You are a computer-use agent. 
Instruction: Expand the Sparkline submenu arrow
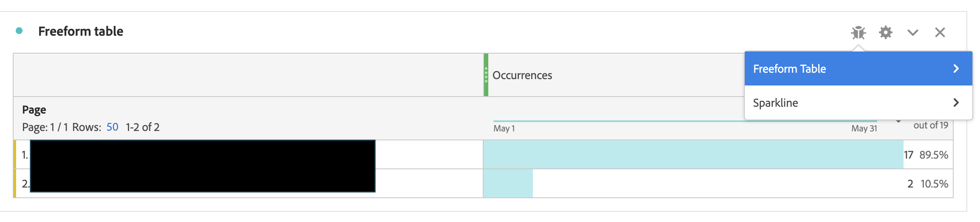956,102
